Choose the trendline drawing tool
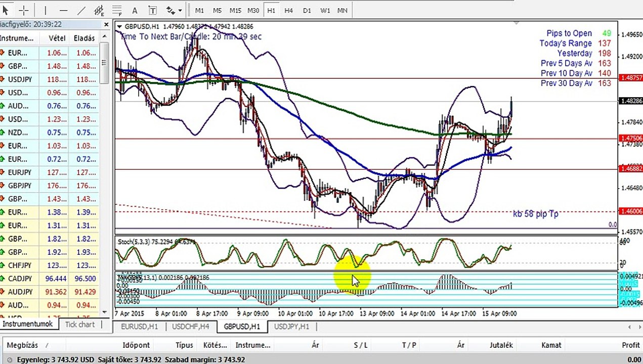The image size is (643, 364). (81, 10)
